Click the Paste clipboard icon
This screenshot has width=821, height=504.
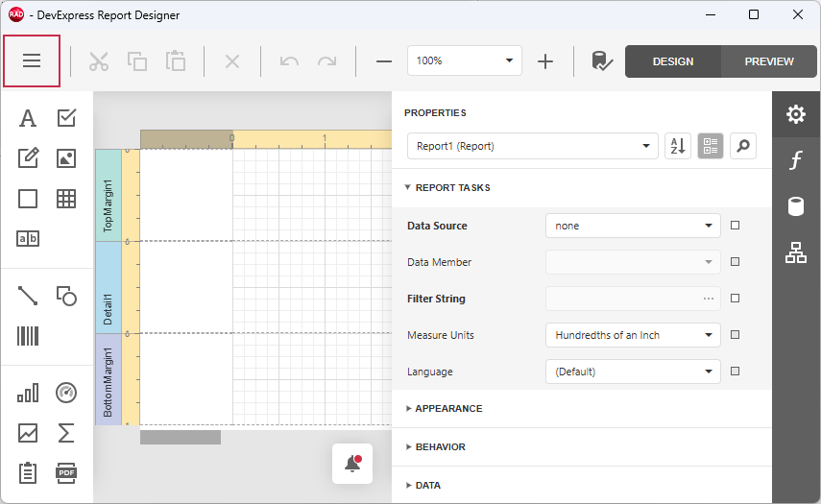[176, 61]
